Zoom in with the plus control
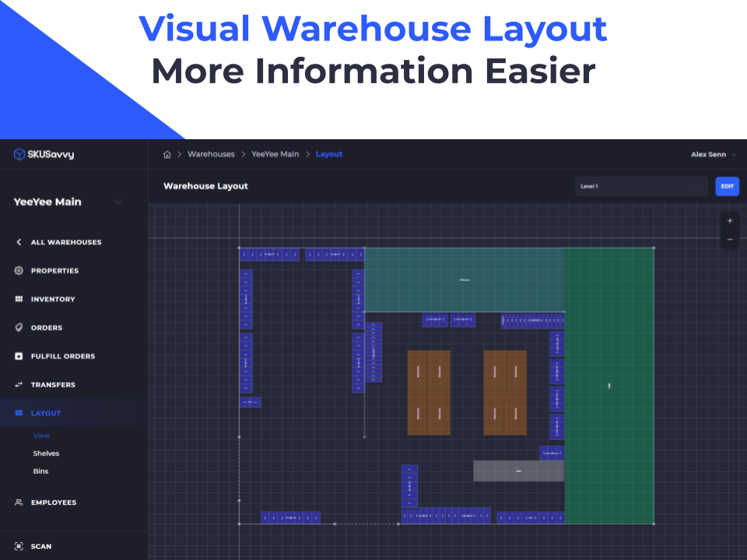The height and width of the screenshot is (560, 747). pyautogui.click(x=729, y=221)
